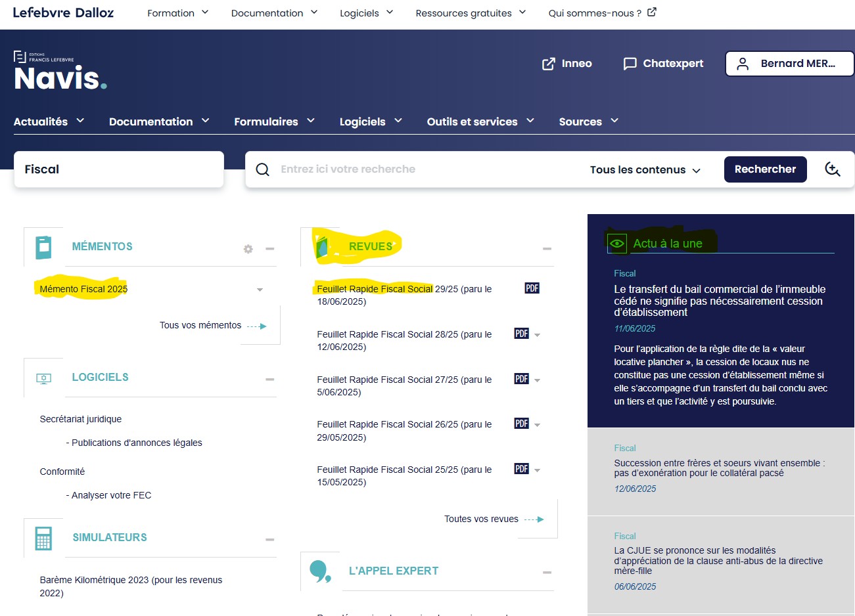Open La CJUE clause anti-abus article
855x616 pixels.
point(718,561)
